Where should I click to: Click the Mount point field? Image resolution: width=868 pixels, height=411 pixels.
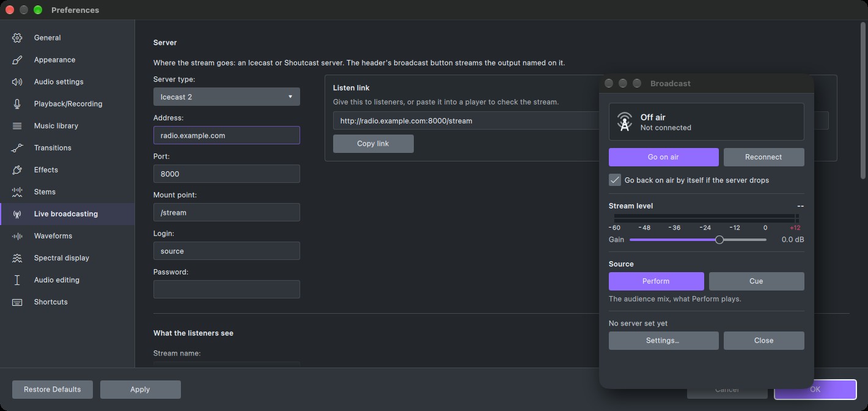click(227, 212)
